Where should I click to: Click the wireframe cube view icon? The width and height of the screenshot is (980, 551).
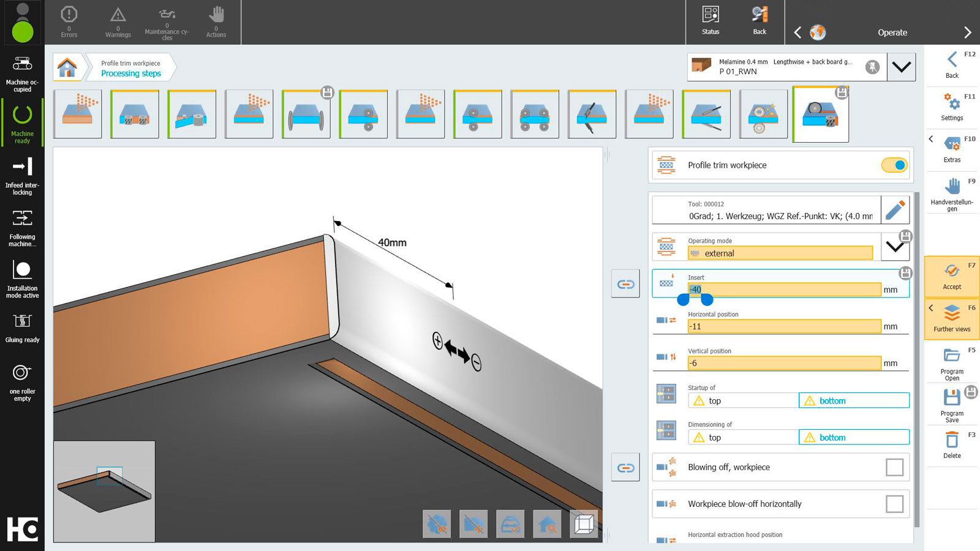[584, 524]
